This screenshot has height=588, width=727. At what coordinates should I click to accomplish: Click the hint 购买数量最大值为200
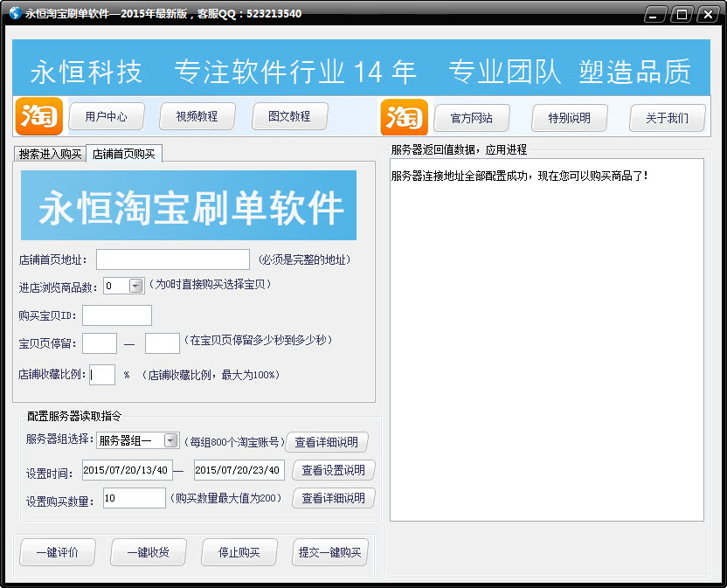coord(225,498)
